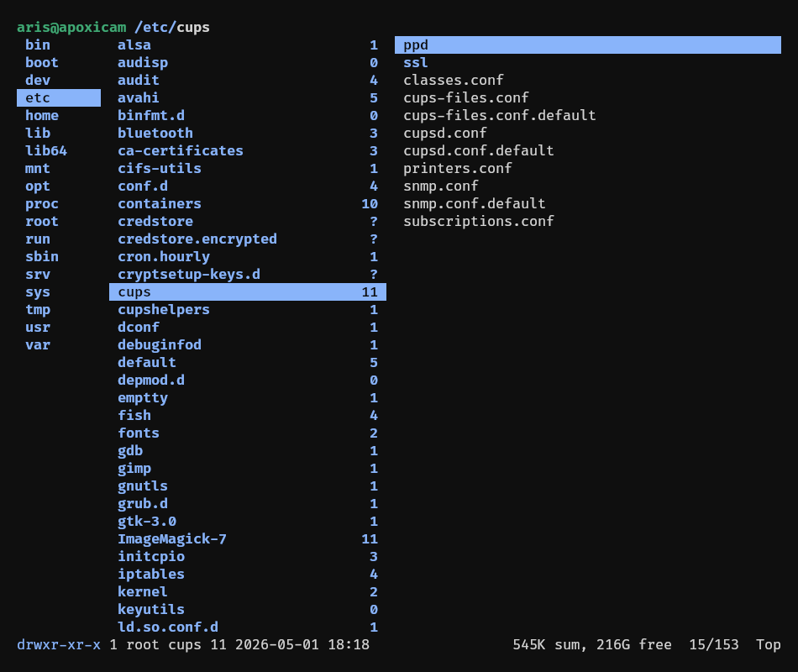This screenshot has height=672, width=798.
Task: Select the usr directory in left column
Action: point(38,328)
